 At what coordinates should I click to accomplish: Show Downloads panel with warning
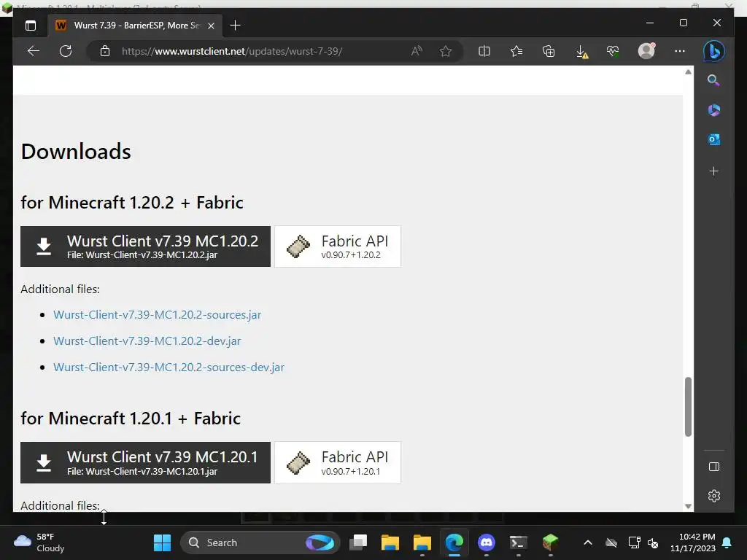click(x=581, y=52)
